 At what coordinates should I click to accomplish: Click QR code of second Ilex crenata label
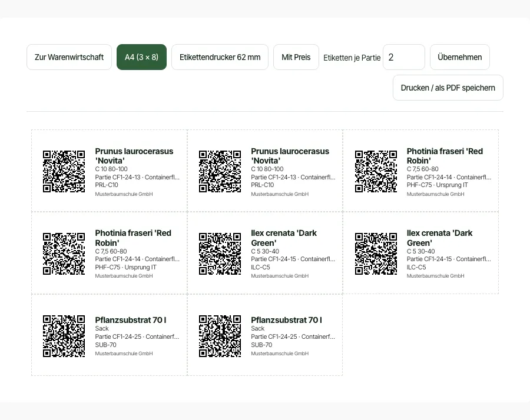376,254
